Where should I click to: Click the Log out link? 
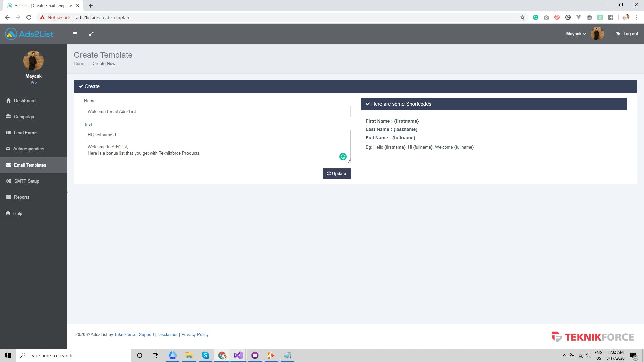627,34
